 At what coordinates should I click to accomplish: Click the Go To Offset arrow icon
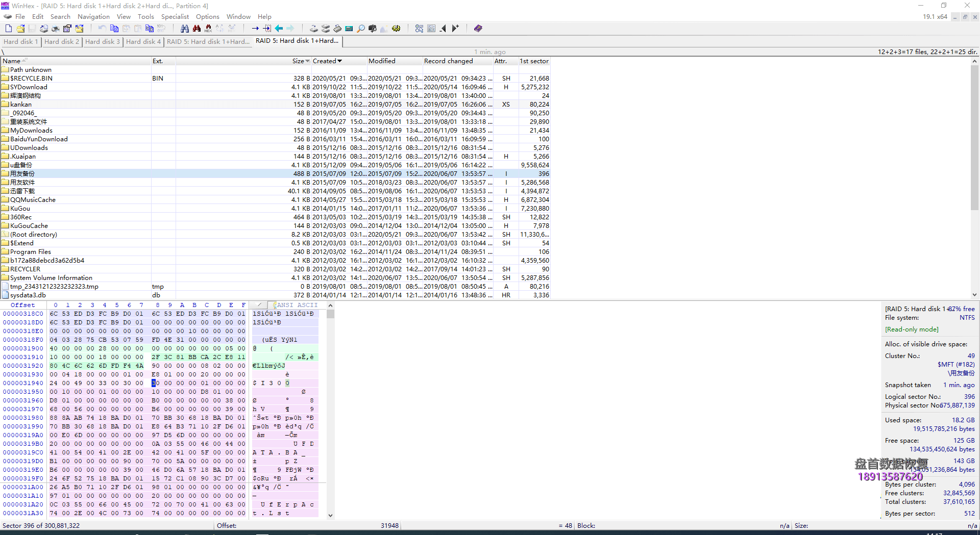click(x=255, y=29)
